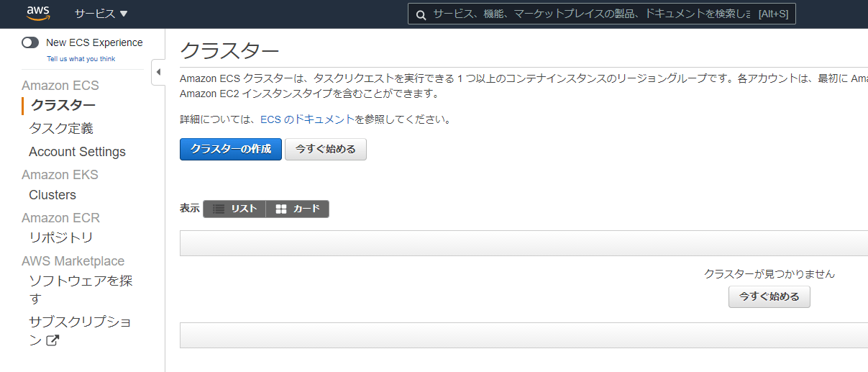
Task: Click the クラスター page title
Action: (229, 52)
